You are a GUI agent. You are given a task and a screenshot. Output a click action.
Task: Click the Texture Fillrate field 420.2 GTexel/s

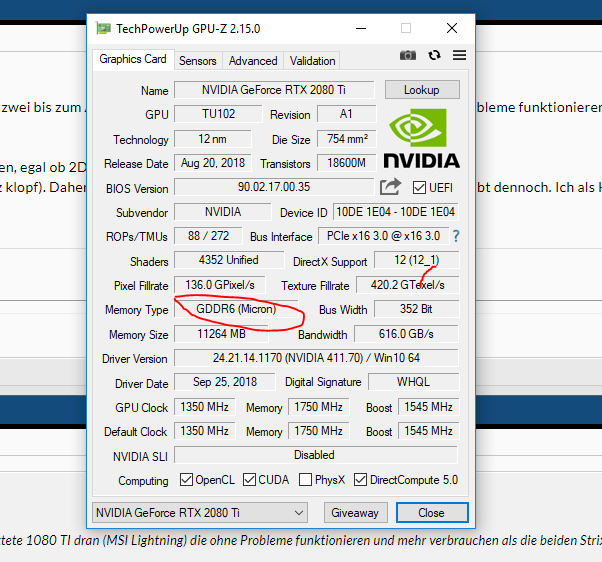(x=408, y=284)
